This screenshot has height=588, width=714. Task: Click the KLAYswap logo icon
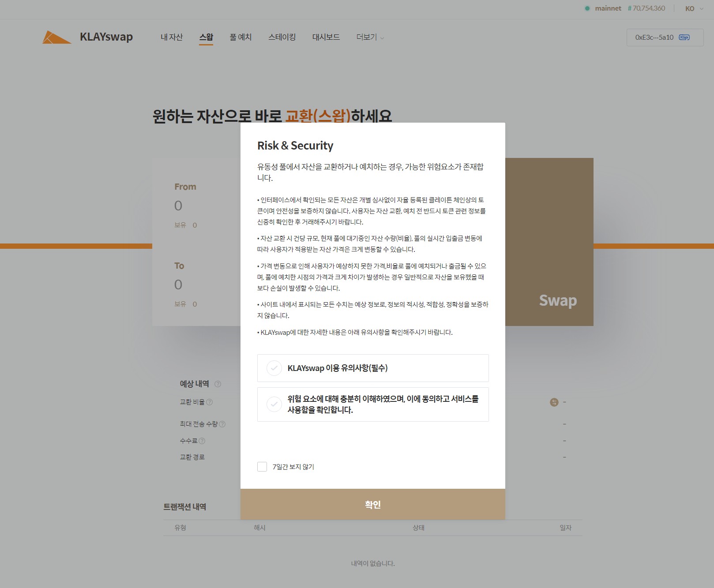tap(56, 37)
